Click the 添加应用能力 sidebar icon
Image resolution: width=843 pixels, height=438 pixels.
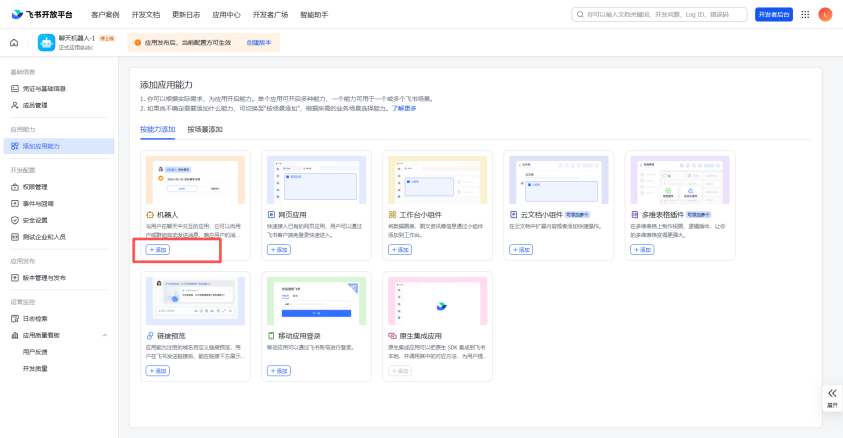click(15, 146)
